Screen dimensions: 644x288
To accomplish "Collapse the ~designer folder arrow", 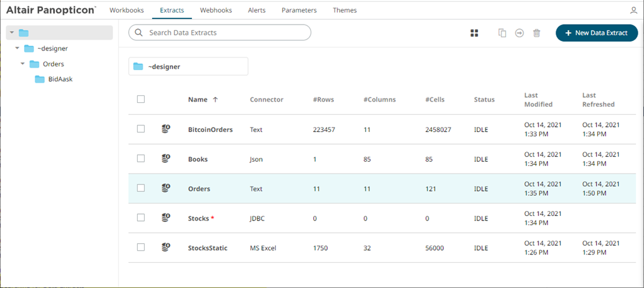I will [x=17, y=49].
